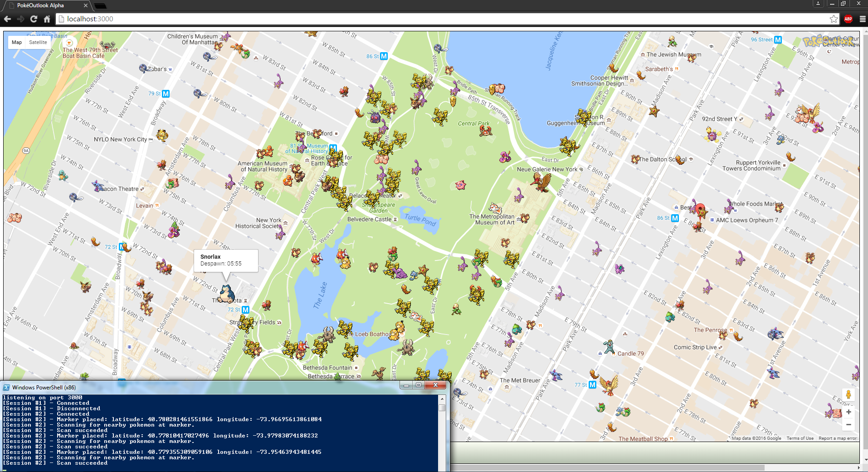Click the Snorlax marker on the map
Image resolution: width=868 pixels, height=472 pixels.
(225, 293)
